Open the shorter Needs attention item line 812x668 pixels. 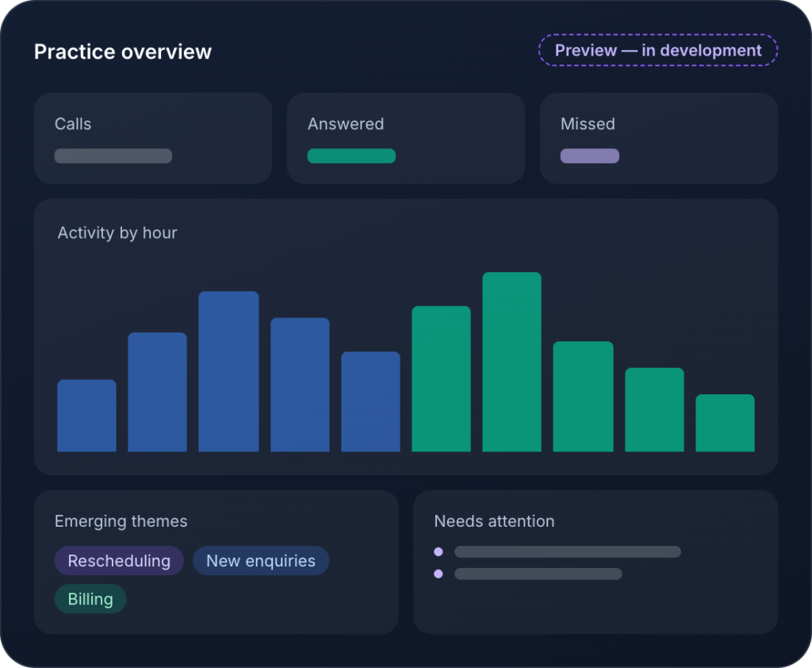(x=538, y=574)
